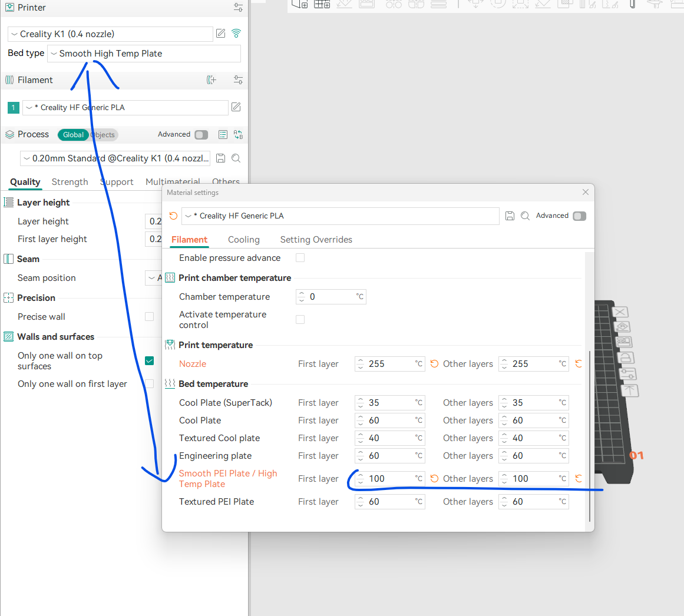684x616 pixels.
Task: Open the printer selection dropdown
Action: pyautogui.click(x=111, y=34)
